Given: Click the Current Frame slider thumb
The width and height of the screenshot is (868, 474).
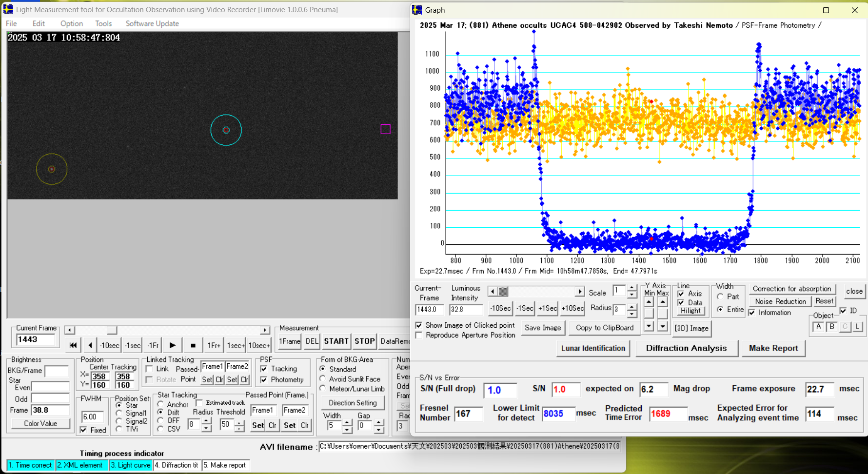Looking at the screenshot, I should coord(112,330).
